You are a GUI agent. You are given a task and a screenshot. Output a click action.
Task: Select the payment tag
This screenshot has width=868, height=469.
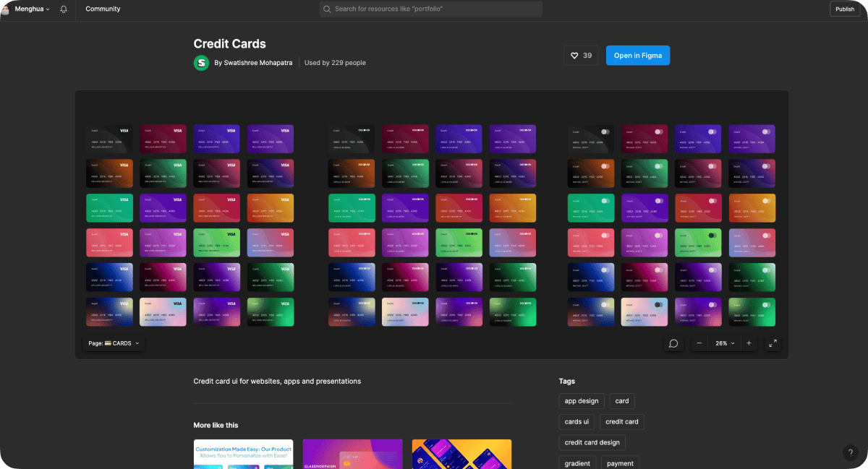pos(621,463)
